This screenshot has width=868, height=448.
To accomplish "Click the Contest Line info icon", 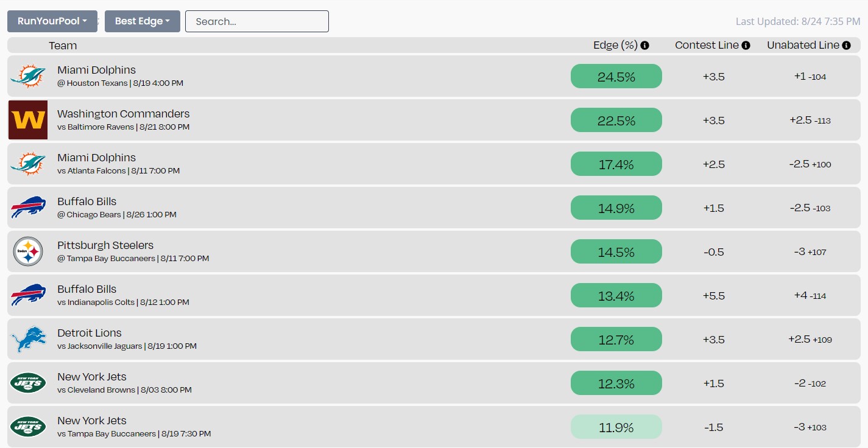I will [746, 45].
